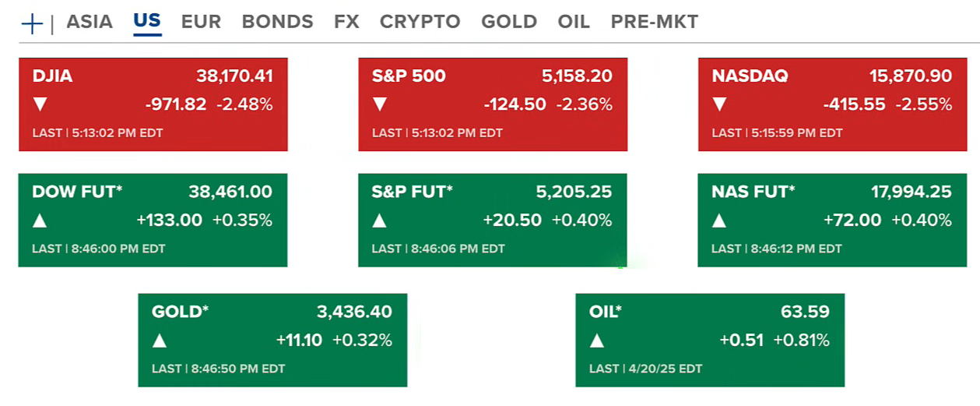Click the NAS FUT up arrow icon
This screenshot has height=406, width=980.
[719, 221]
